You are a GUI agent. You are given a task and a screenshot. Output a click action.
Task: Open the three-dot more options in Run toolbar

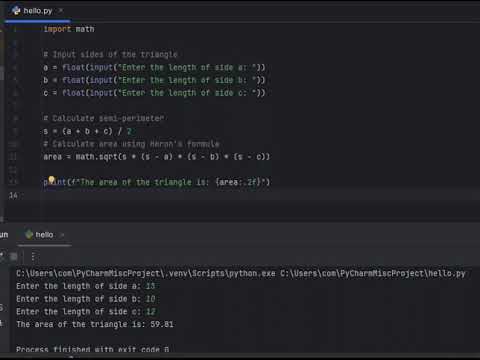pyautogui.click(x=33, y=256)
